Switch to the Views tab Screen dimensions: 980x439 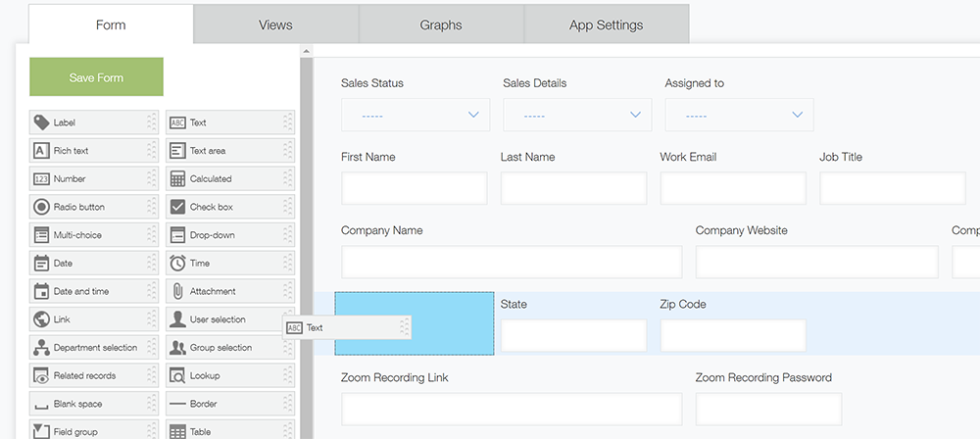(x=275, y=24)
